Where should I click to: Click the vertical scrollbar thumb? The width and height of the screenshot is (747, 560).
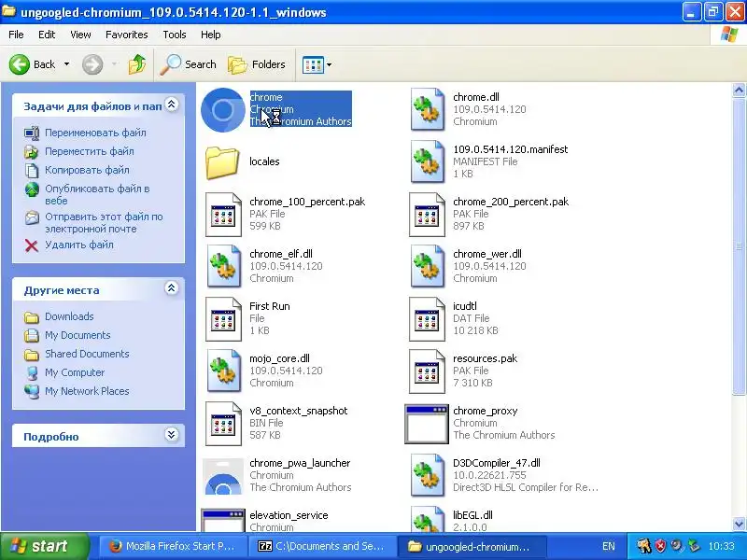[x=739, y=246]
